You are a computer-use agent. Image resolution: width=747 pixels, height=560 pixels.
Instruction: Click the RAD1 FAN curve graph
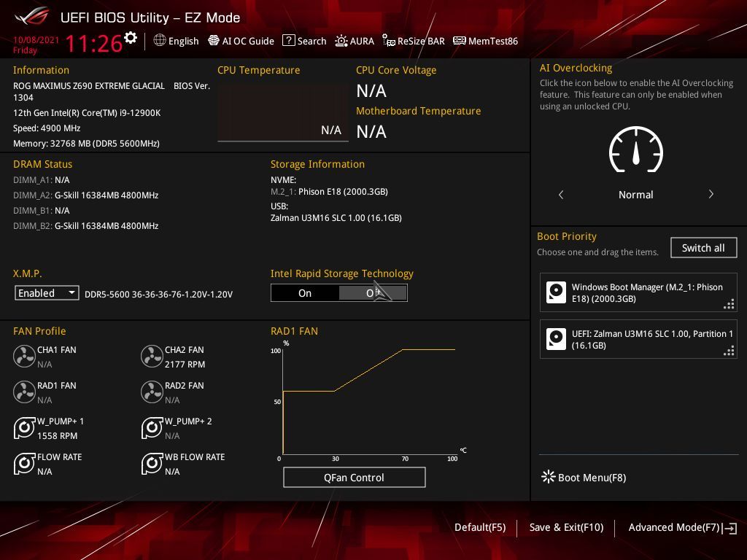click(x=369, y=401)
